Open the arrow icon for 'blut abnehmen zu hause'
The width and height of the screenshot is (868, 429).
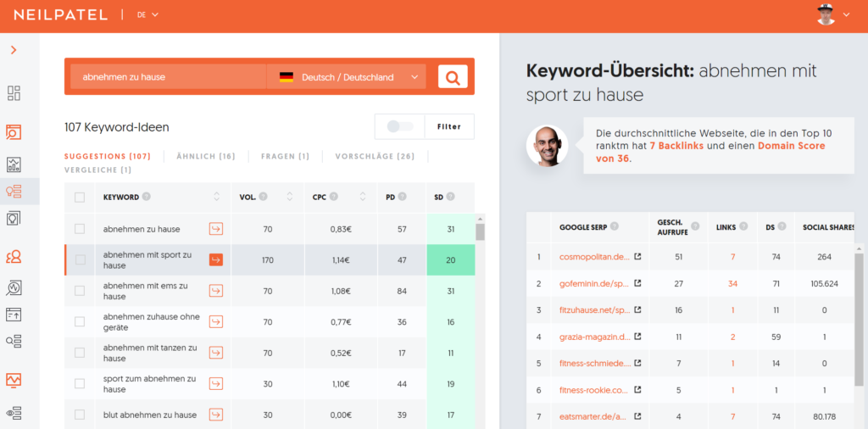point(216,415)
